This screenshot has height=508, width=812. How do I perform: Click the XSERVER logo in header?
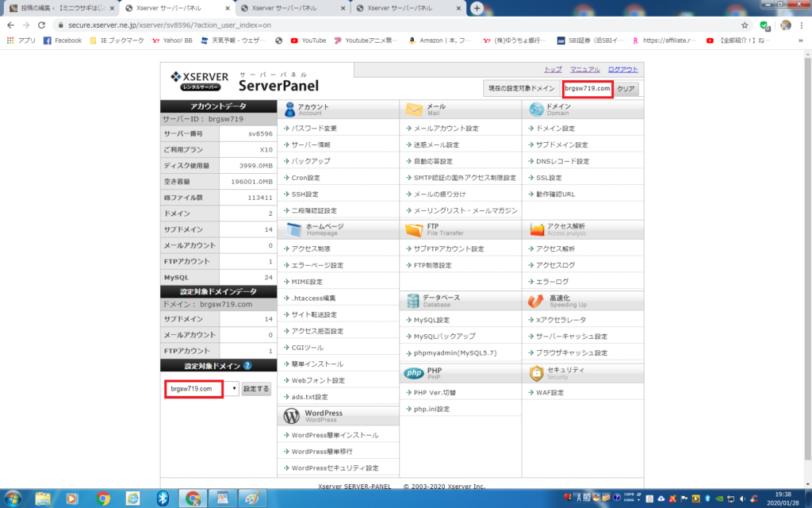199,80
